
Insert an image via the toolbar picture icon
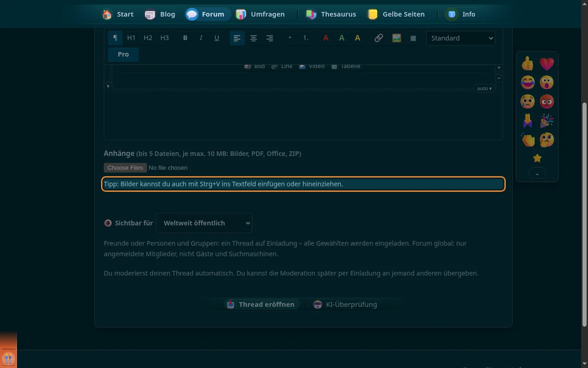396,38
